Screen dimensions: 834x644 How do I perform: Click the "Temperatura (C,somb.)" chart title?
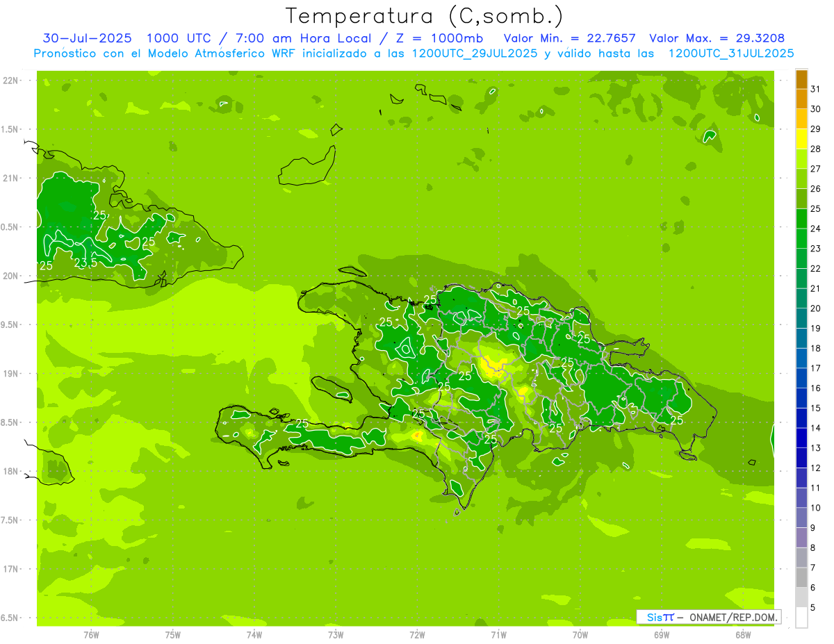[425, 15]
